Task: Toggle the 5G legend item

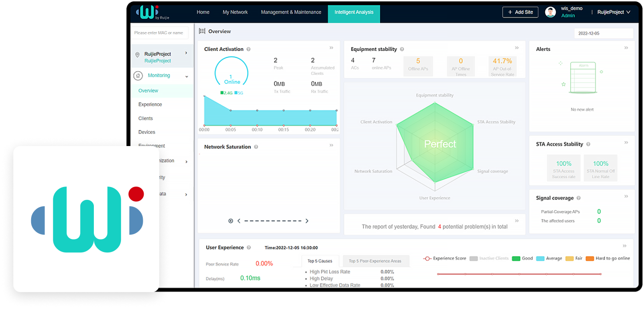Action: 239,93
